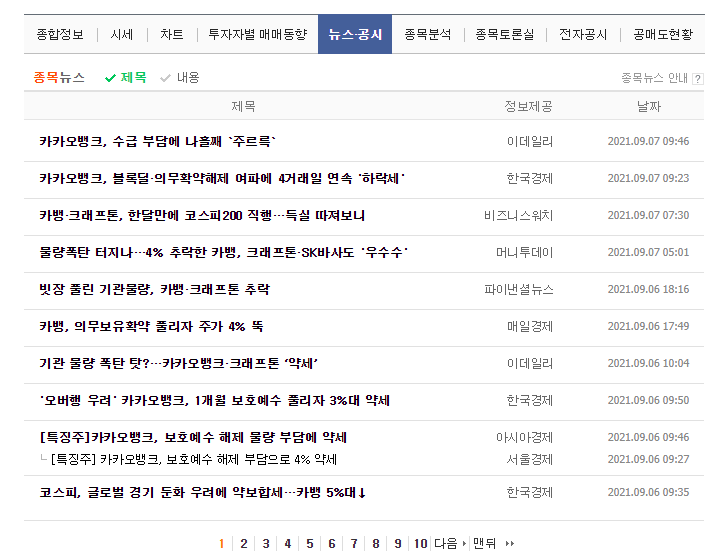Screen dimensions: 717x556
Task: Jump to last page with 맨뒤
Action: (x=493, y=544)
